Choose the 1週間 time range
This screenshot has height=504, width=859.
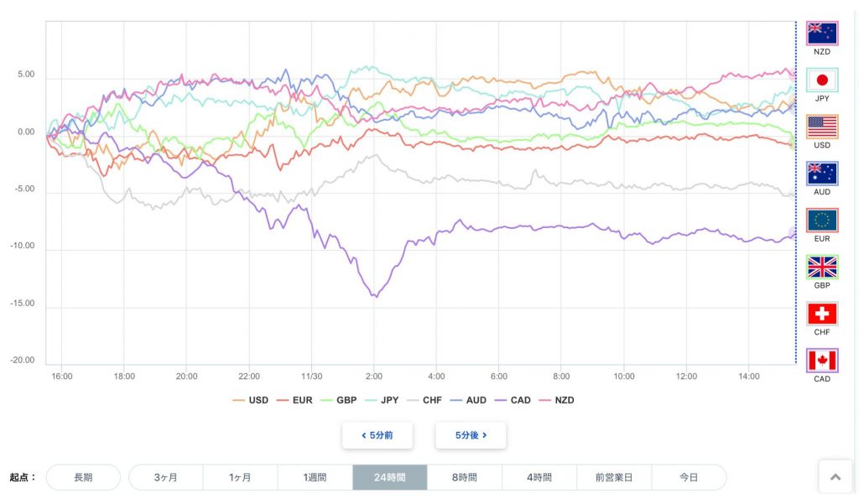(315, 477)
